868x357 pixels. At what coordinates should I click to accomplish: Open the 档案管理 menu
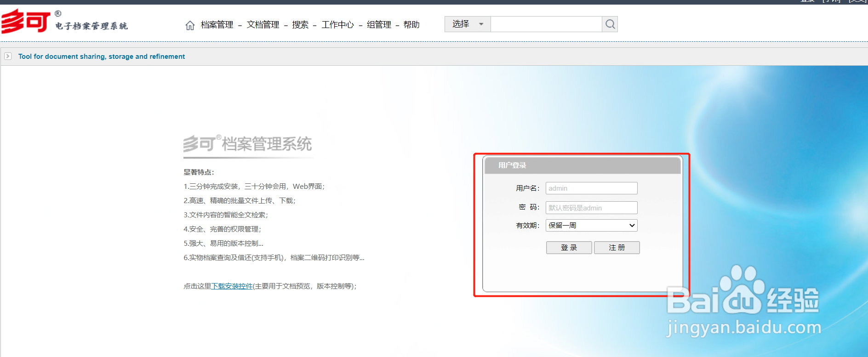pyautogui.click(x=217, y=25)
